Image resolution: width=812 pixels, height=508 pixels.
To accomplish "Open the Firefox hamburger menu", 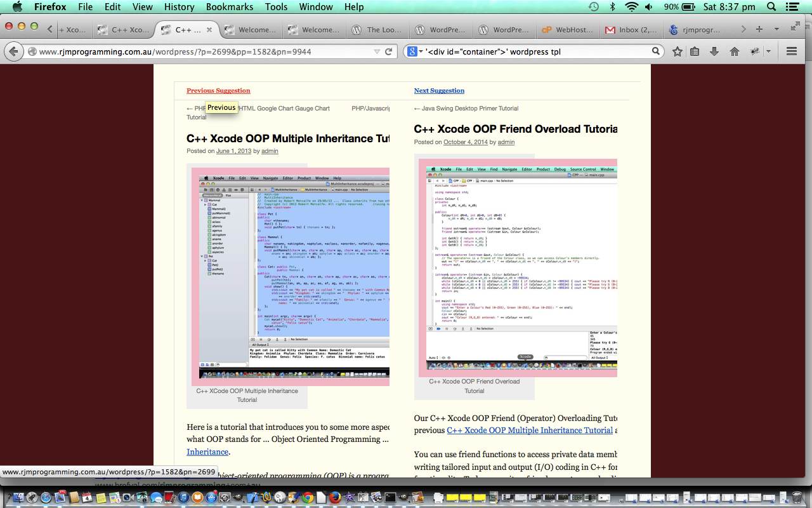I will 791,51.
